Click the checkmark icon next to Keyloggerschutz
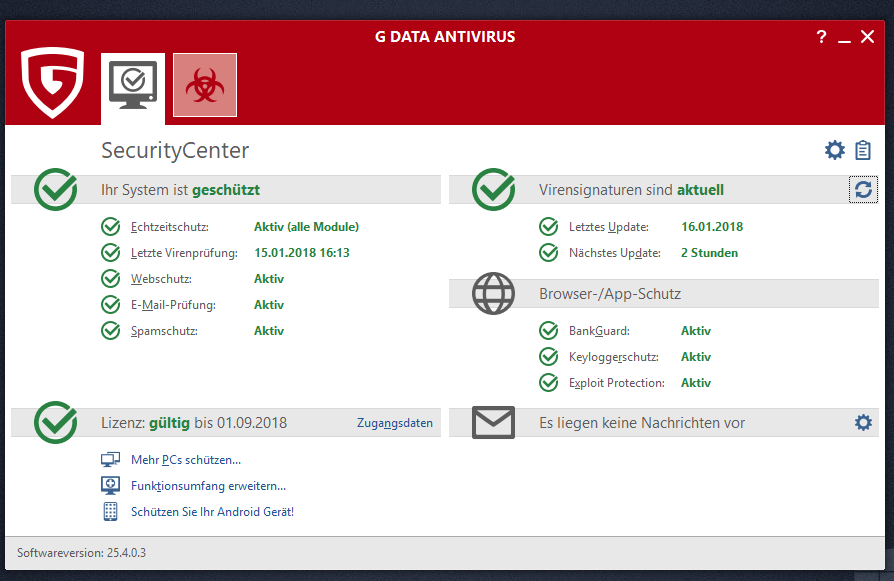Screen dimensions: 894x581 [x=548, y=357]
